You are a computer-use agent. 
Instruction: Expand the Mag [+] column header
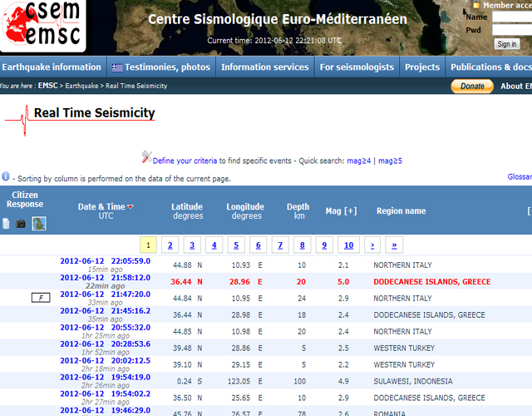(x=341, y=210)
